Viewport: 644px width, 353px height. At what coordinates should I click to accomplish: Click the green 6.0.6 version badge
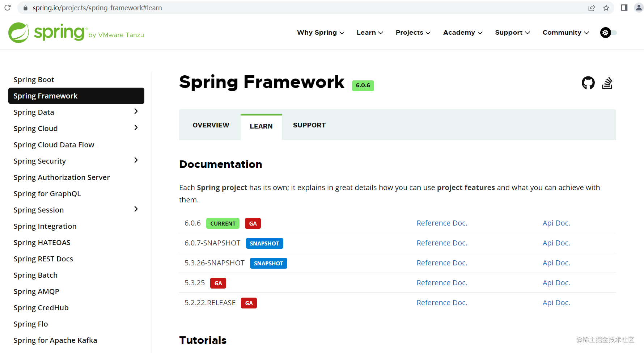tap(363, 85)
